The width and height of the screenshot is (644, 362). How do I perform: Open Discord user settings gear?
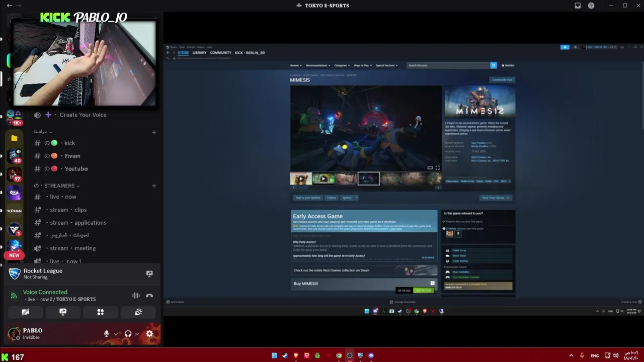(x=149, y=333)
